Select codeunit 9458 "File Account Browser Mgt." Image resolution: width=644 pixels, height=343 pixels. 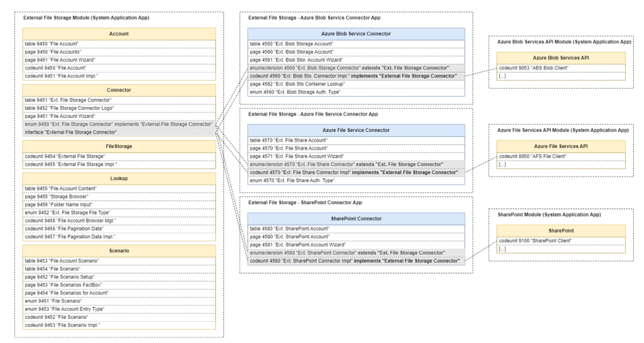(x=120, y=220)
